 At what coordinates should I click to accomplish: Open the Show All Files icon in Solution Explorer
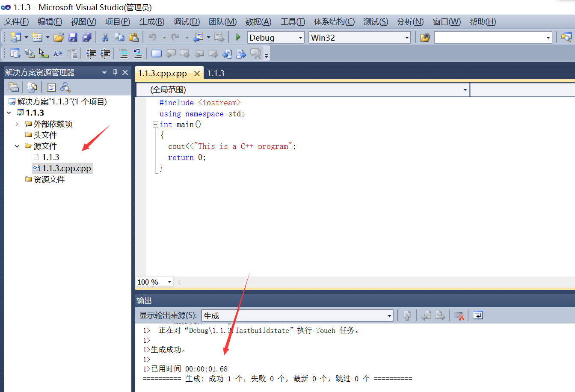click(x=32, y=87)
